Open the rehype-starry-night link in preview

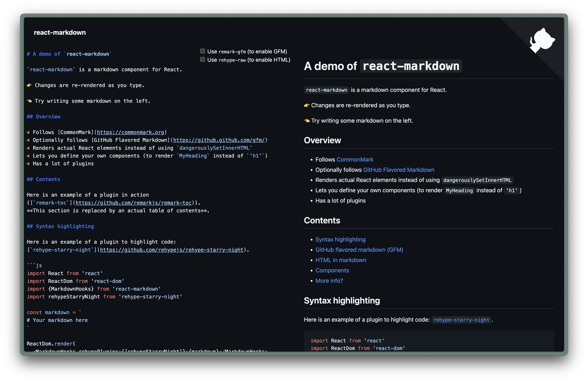461,320
